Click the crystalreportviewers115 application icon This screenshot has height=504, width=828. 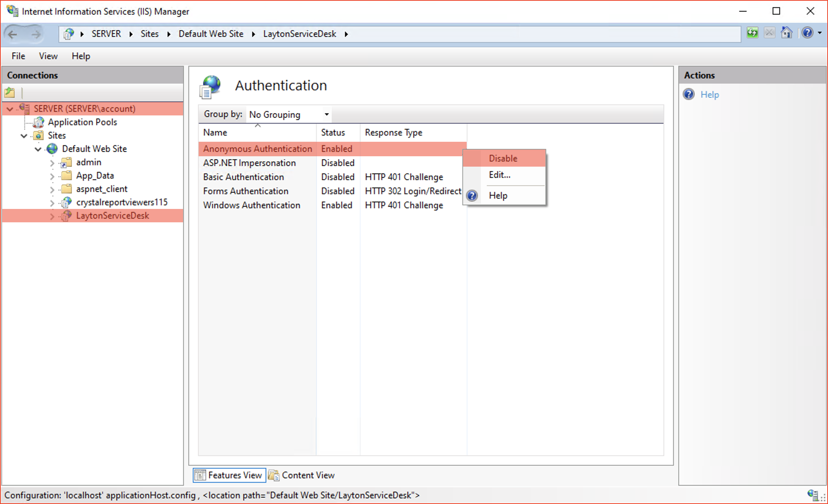66,202
